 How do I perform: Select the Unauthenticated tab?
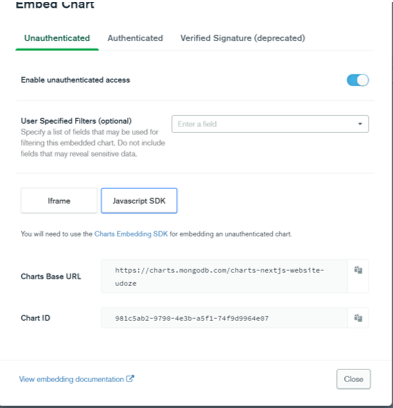57,38
